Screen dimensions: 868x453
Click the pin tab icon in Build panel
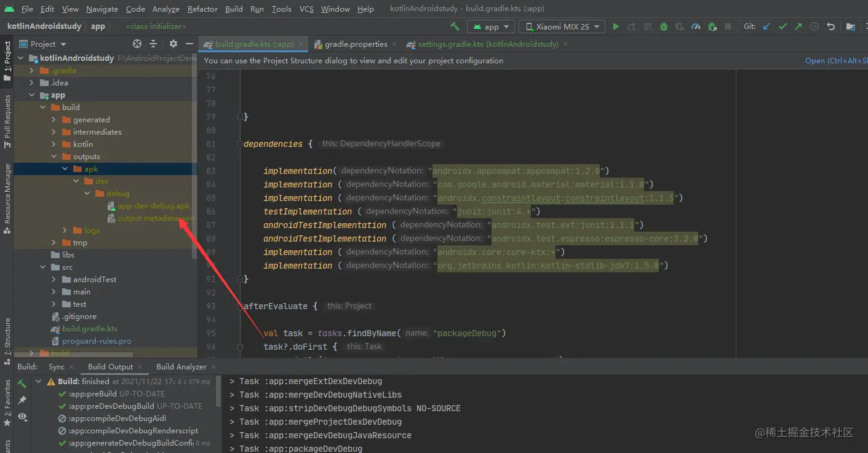point(22,400)
